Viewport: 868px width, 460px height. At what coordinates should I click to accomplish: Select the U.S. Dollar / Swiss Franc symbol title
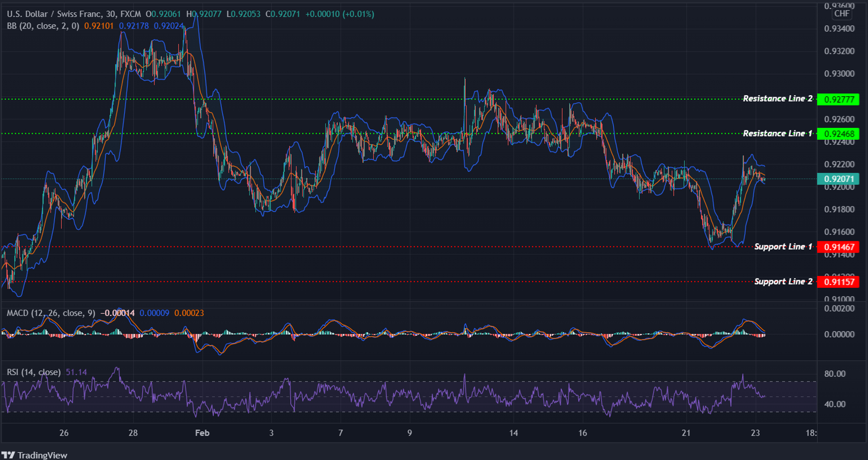pyautogui.click(x=54, y=14)
